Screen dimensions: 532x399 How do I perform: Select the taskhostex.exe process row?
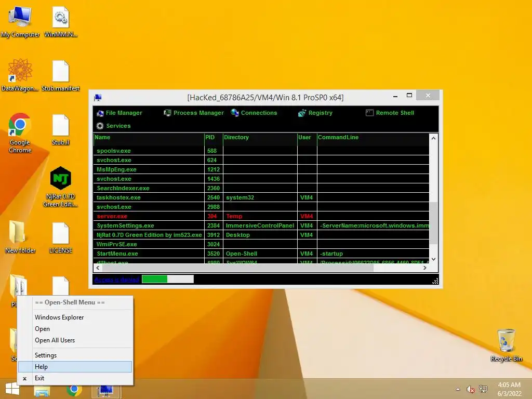(x=261, y=197)
